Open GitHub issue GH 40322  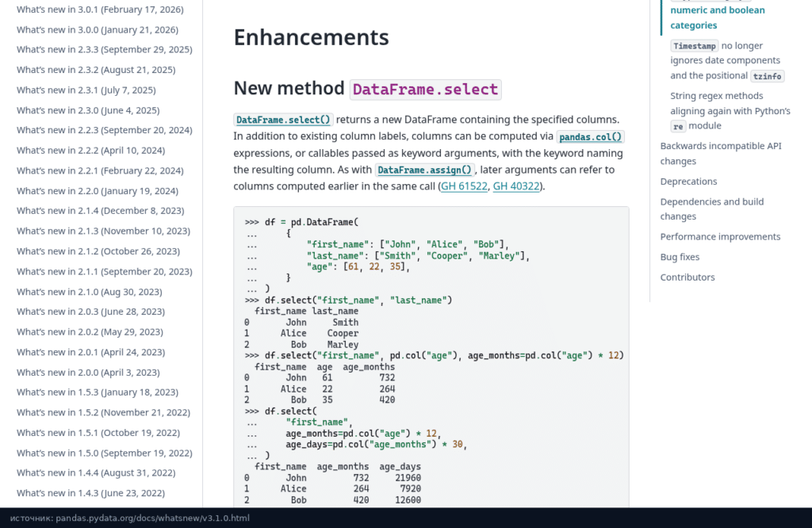[x=516, y=186]
